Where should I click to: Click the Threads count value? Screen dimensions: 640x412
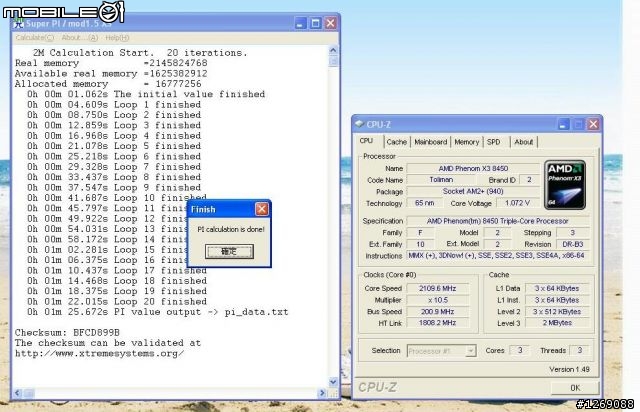click(580, 350)
